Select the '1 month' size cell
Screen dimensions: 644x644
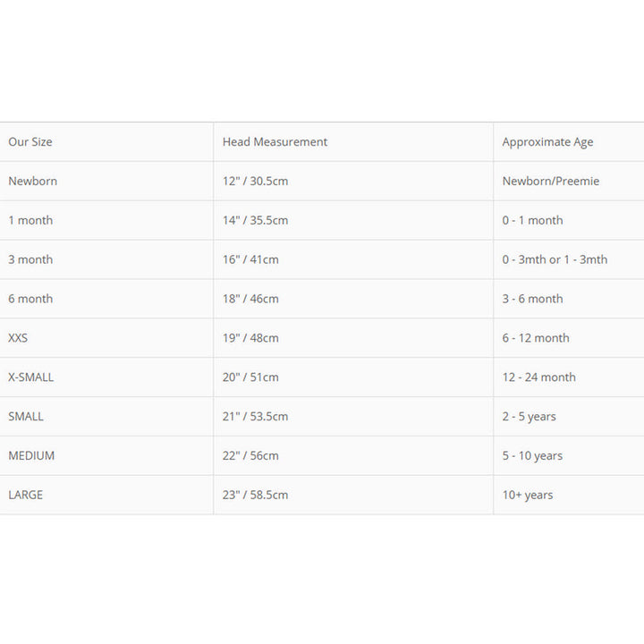tap(30, 221)
